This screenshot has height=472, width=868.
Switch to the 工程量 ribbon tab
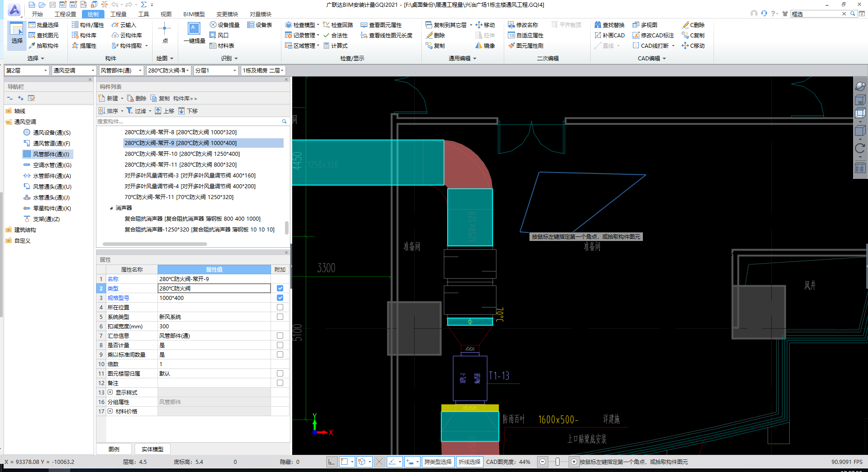[118, 14]
